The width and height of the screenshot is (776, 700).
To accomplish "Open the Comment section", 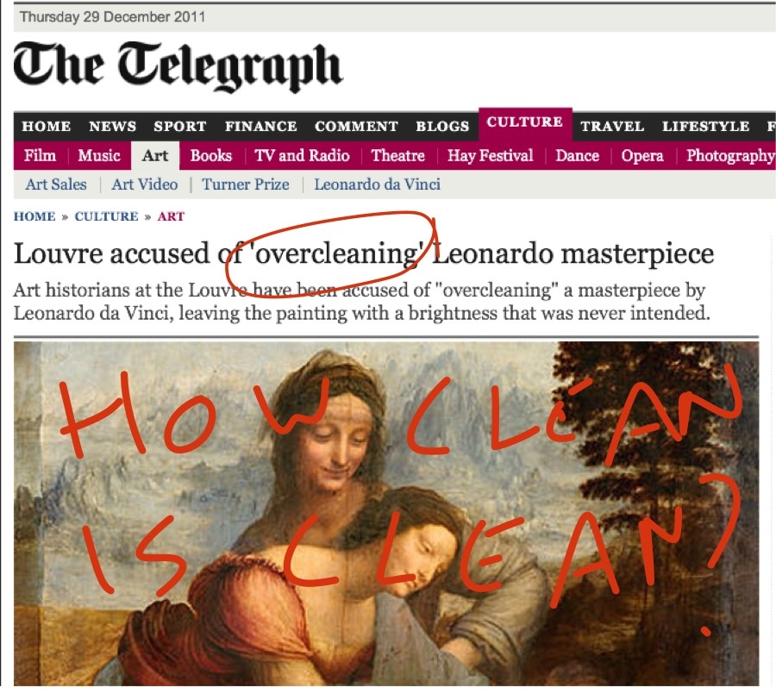I will pos(356,127).
